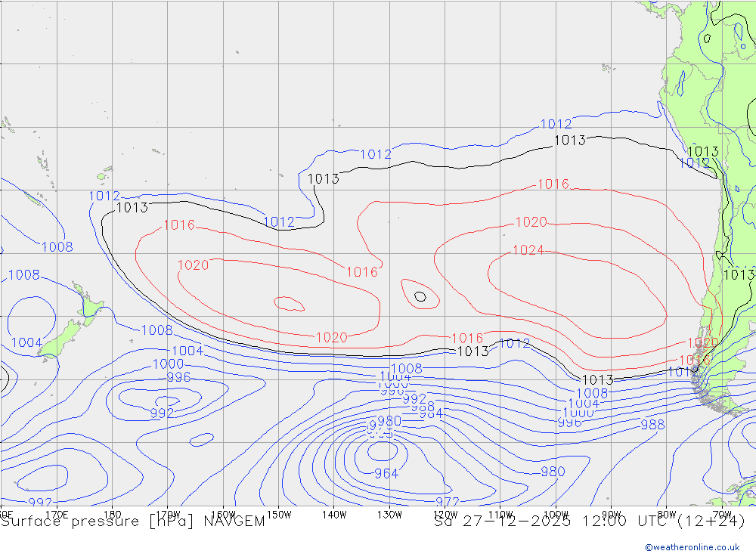Select the 100W longitude label
Viewport: 756px width, 554px height.
click(x=556, y=515)
